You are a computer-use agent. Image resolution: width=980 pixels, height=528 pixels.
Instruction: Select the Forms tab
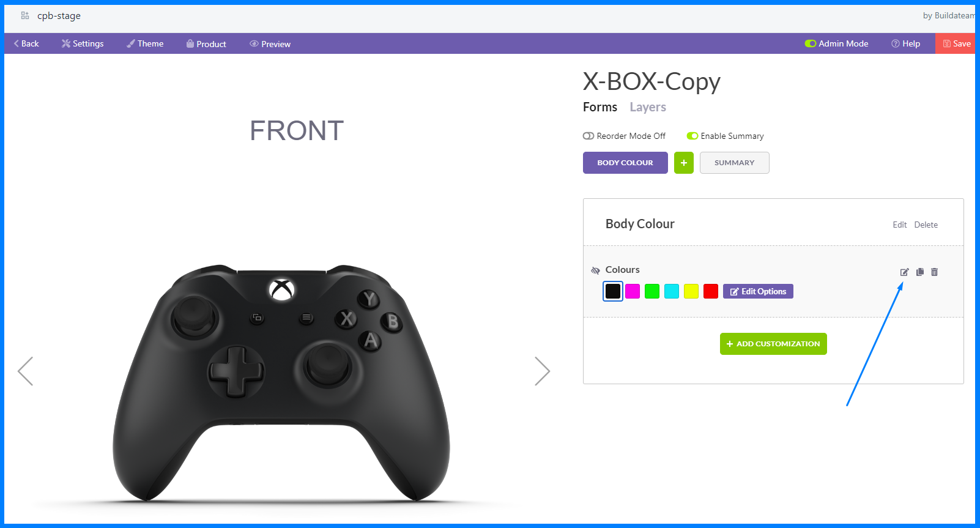[600, 107]
